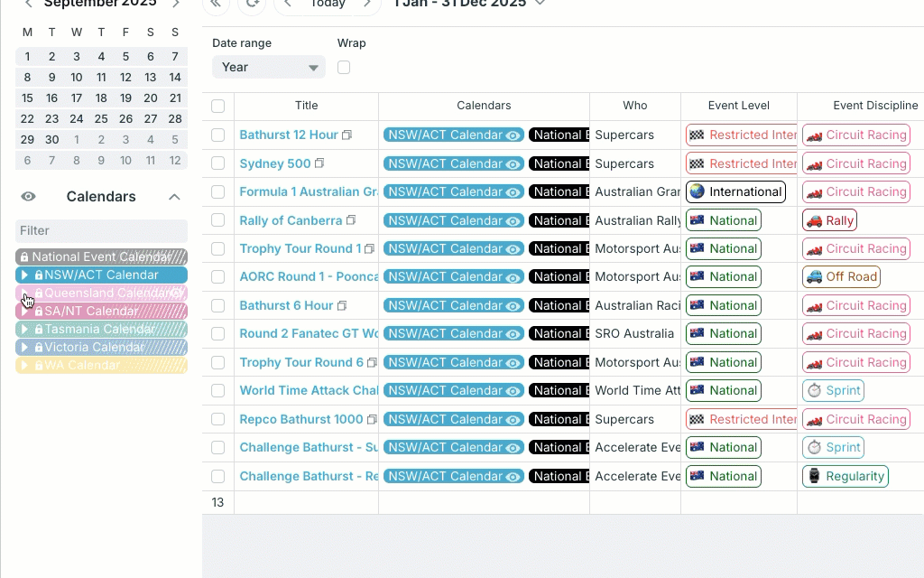The width and height of the screenshot is (924, 578).
Task: Click the Who column header
Action: coord(634,106)
